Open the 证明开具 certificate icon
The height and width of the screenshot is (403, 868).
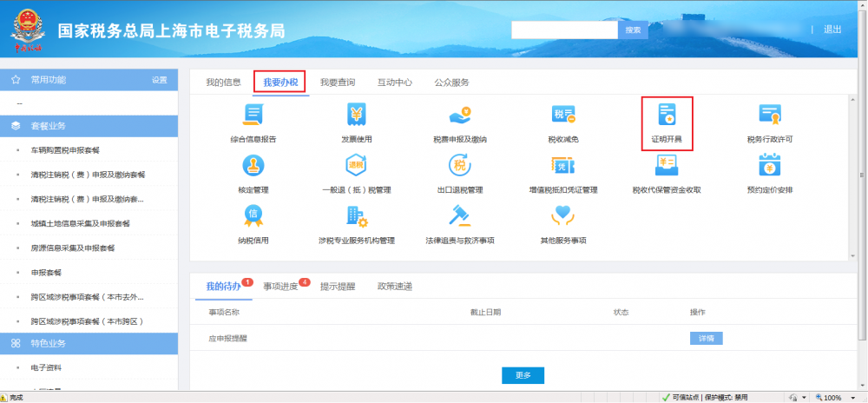click(x=667, y=115)
